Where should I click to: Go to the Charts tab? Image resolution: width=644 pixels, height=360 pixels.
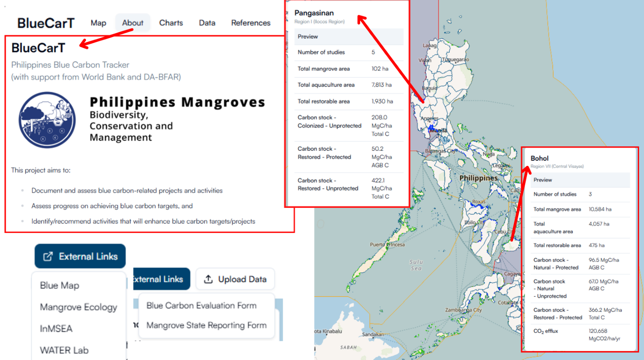pos(171,23)
